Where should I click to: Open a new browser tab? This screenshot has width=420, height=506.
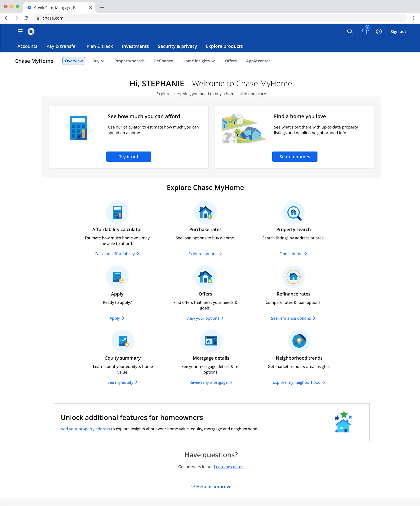tap(102, 8)
